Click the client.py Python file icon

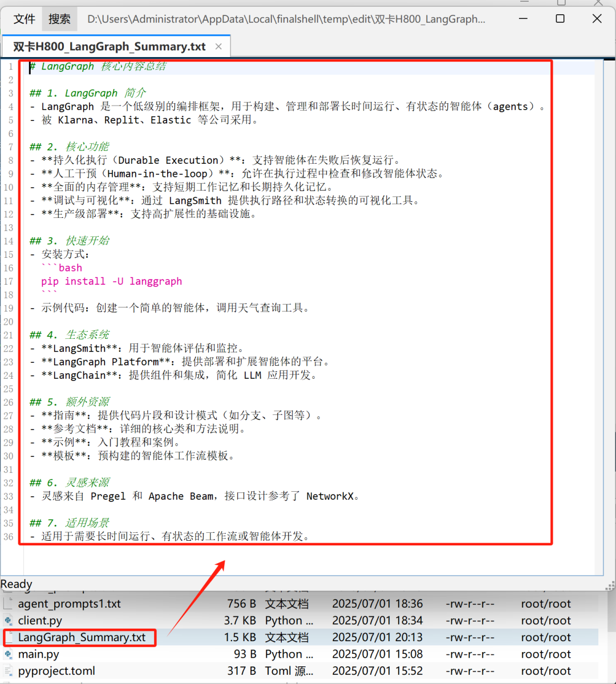tap(9, 620)
